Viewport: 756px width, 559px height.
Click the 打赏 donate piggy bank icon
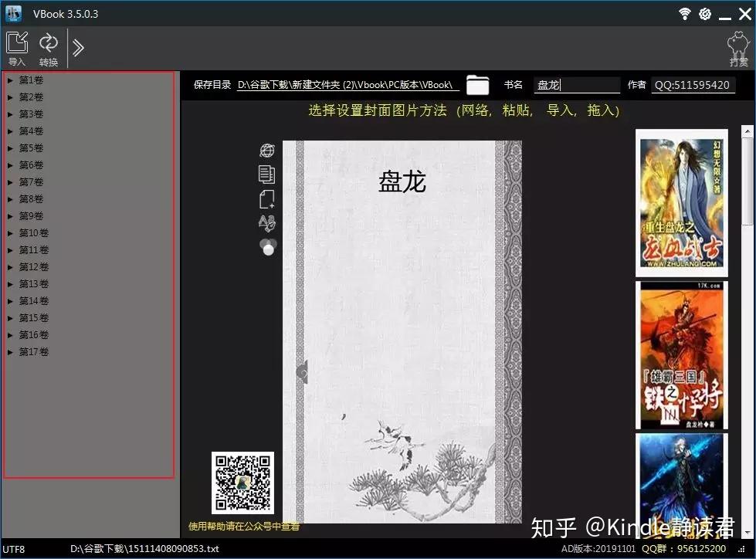tap(738, 44)
